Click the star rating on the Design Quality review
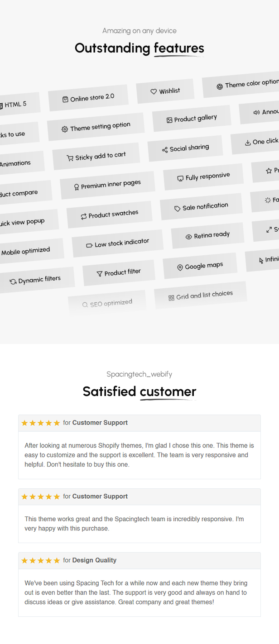Viewport: 279px width, 644px height. coord(41,561)
